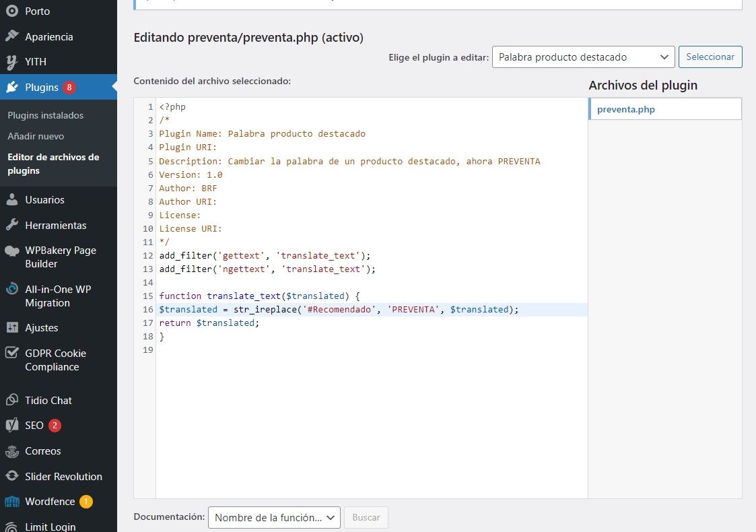Viewport: 756px width, 532px height.
Task: Click the Herramientas wrench icon
Action: (x=12, y=226)
